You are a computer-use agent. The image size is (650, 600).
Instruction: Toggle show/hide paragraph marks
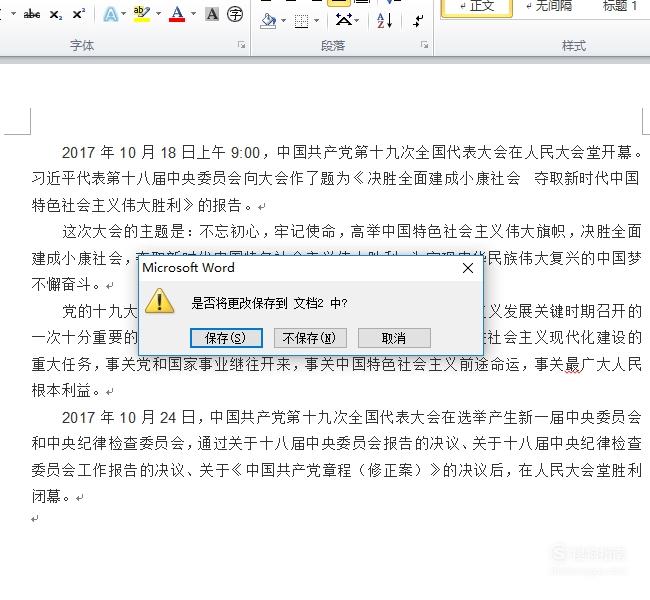418,20
